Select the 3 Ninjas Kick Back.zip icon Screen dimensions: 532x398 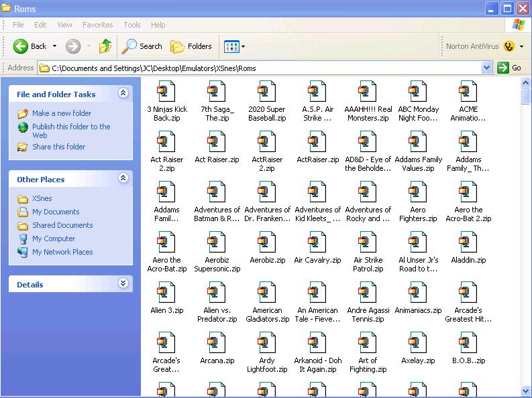[166, 91]
